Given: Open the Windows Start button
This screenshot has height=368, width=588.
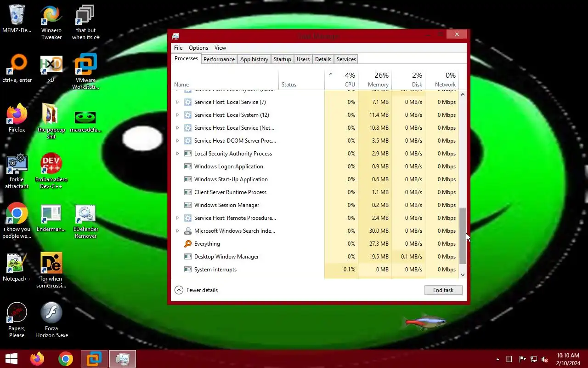Looking at the screenshot, I should 11,359.
